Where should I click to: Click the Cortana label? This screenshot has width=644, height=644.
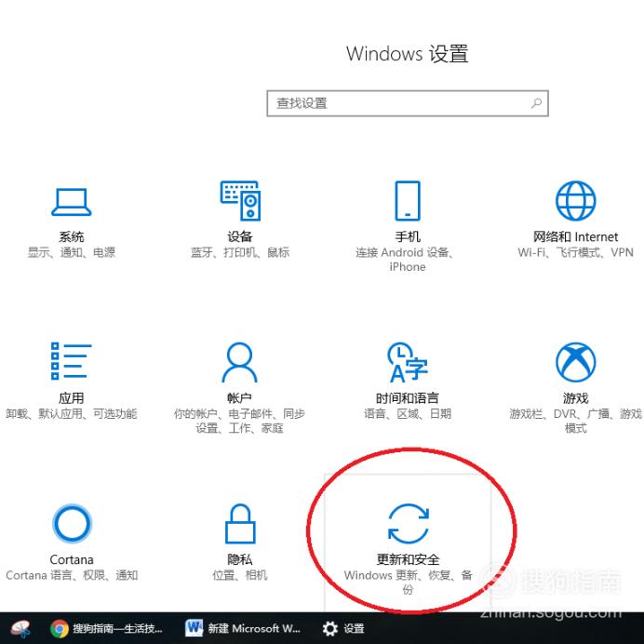[x=72, y=559]
